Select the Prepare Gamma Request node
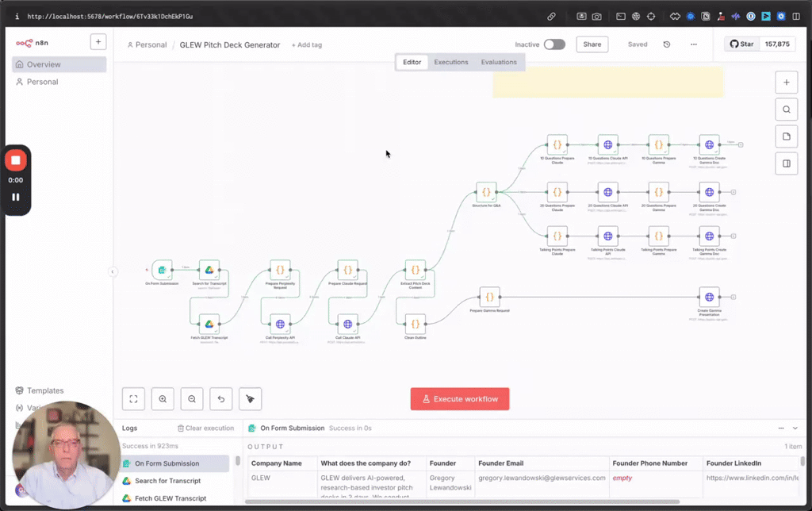This screenshot has width=812, height=511. (489, 297)
